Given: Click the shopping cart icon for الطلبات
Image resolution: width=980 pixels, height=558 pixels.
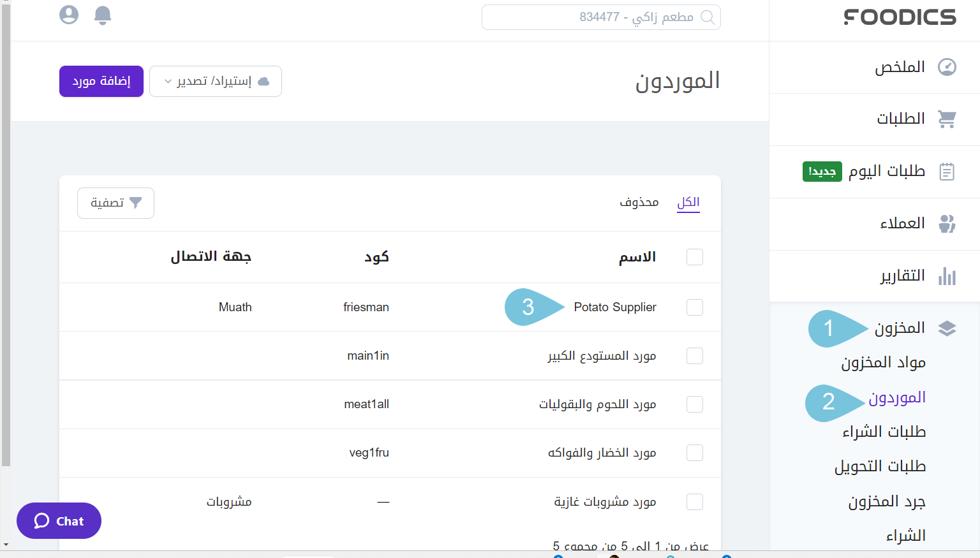Looking at the screenshot, I should [x=947, y=119].
